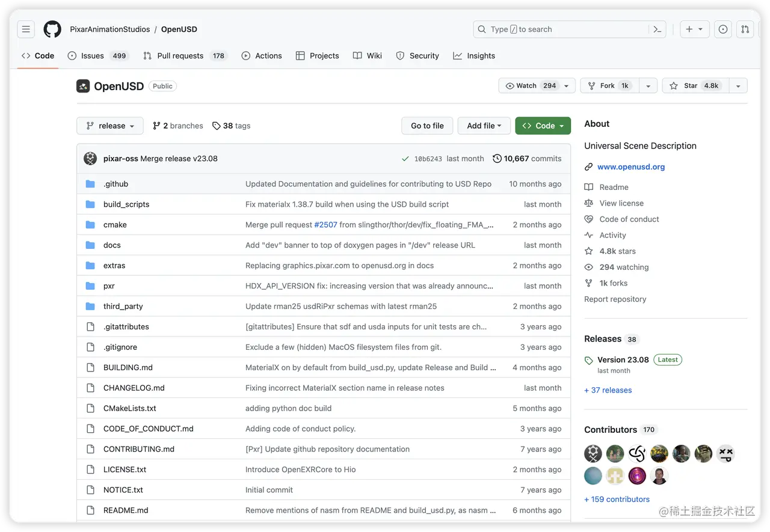Open the build_scripts folder icon
This screenshot has height=532, width=770.
tap(90, 204)
